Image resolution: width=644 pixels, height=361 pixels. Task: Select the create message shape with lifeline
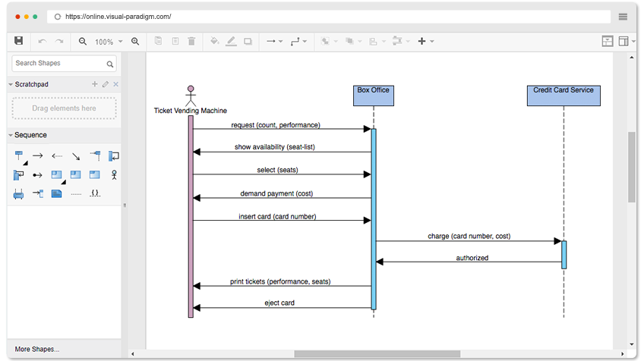click(x=95, y=156)
